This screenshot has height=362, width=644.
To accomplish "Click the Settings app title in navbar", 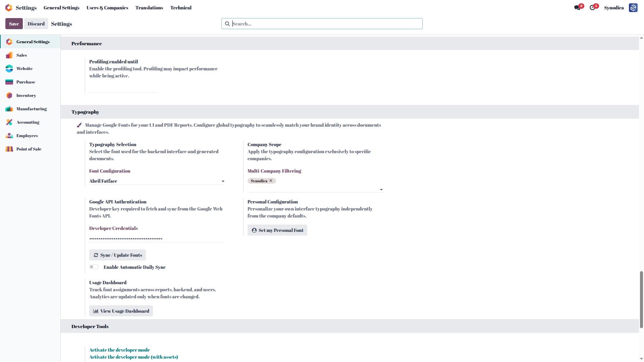I will (26, 8).
